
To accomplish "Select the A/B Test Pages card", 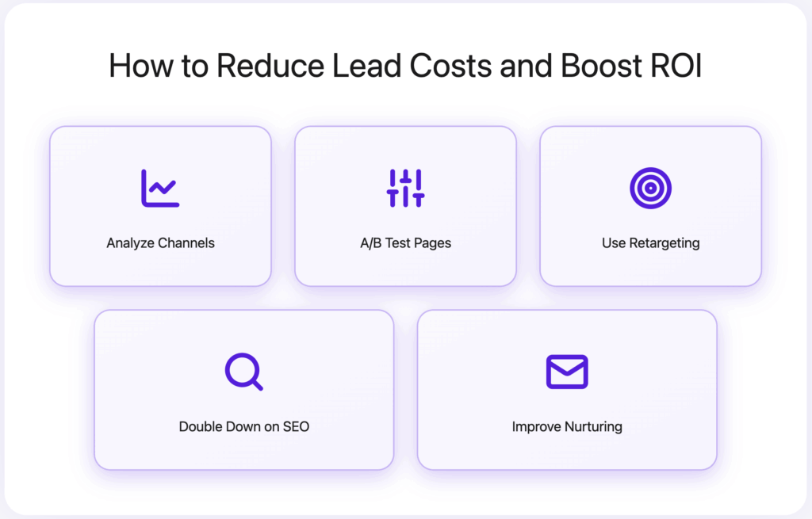I will [x=405, y=205].
